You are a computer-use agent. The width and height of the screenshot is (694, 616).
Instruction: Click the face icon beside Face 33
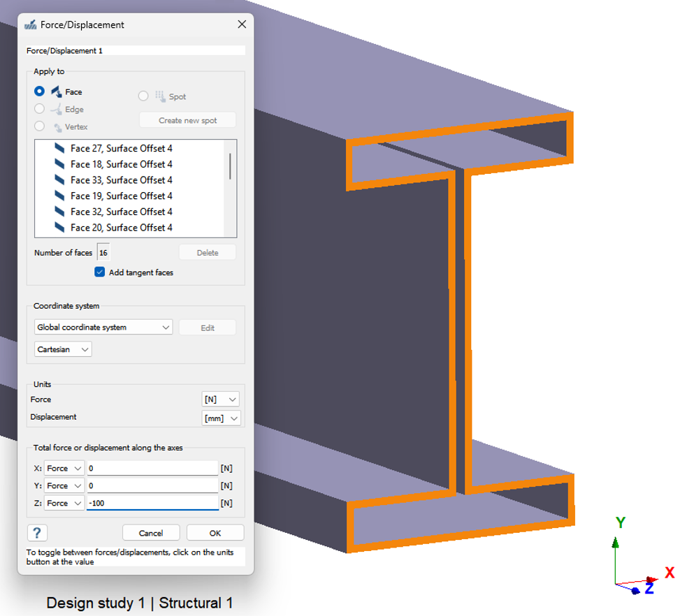point(60,180)
